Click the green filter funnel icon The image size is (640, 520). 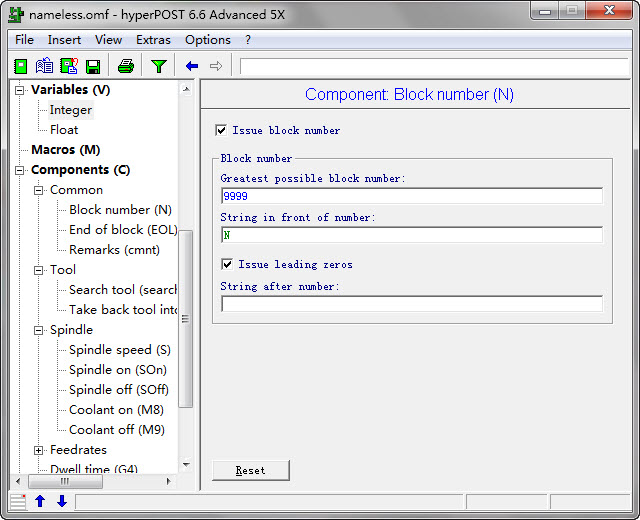[159, 66]
